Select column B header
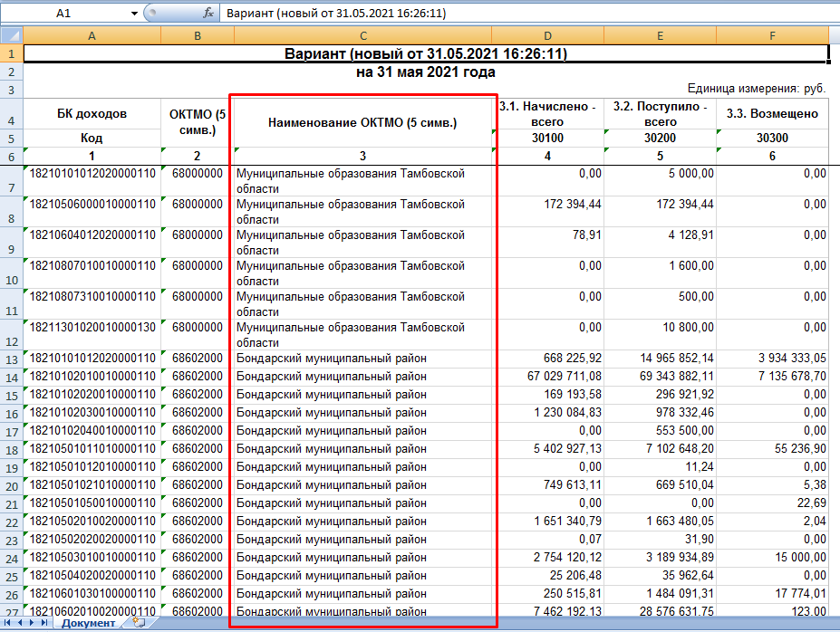The image size is (840, 632). (x=198, y=36)
